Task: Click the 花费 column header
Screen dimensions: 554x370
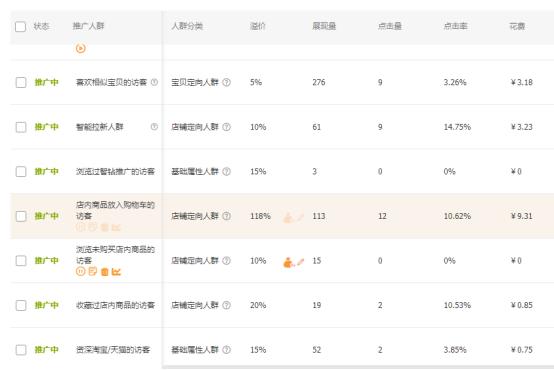Action: (x=517, y=26)
